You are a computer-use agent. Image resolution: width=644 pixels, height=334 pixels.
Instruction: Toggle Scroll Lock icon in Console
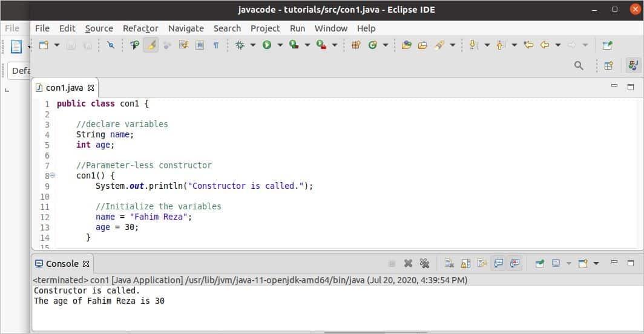[x=465, y=263]
